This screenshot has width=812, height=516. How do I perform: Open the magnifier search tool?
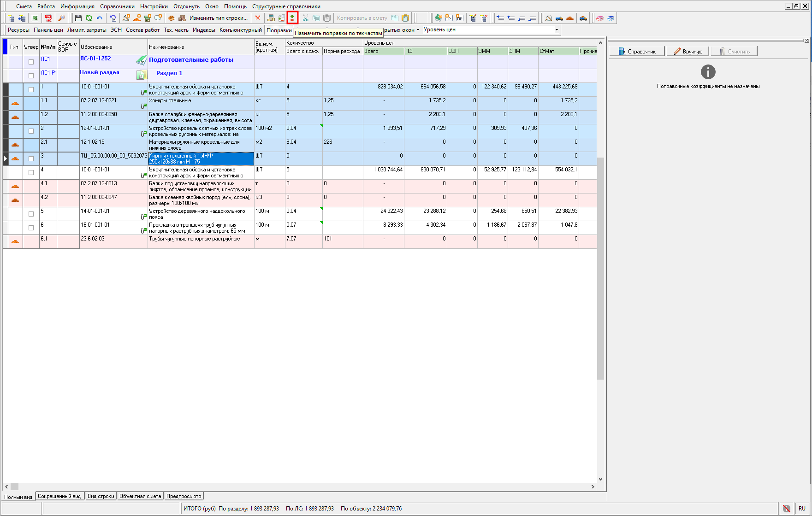(x=61, y=18)
